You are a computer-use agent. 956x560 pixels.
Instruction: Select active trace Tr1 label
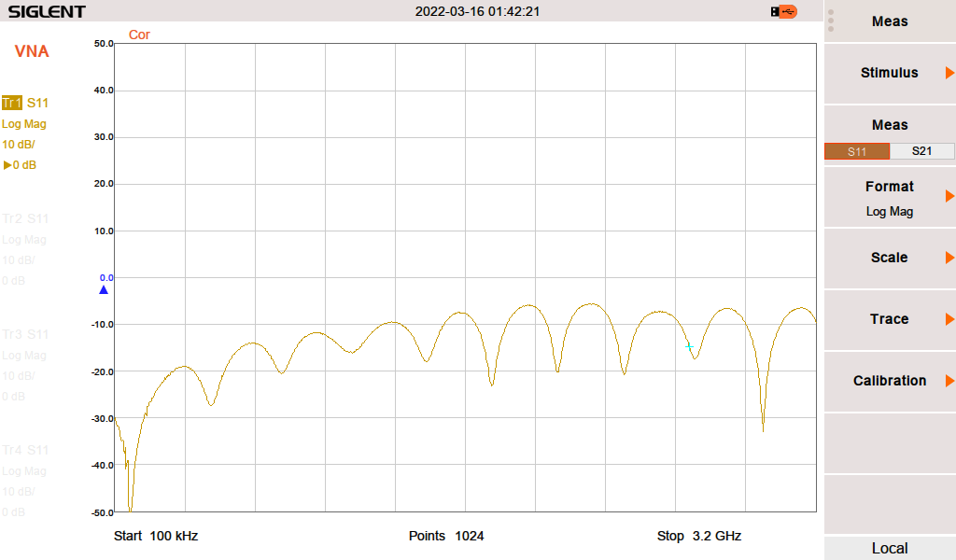pos(11,103)
